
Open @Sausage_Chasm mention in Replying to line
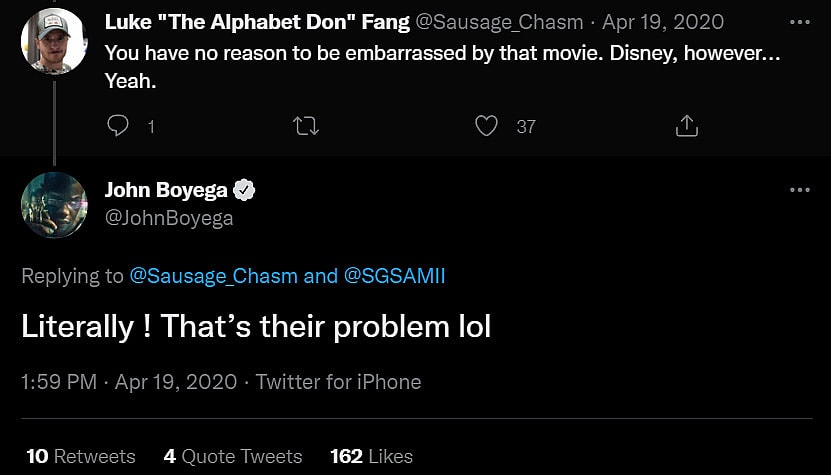tap(213, 276)
